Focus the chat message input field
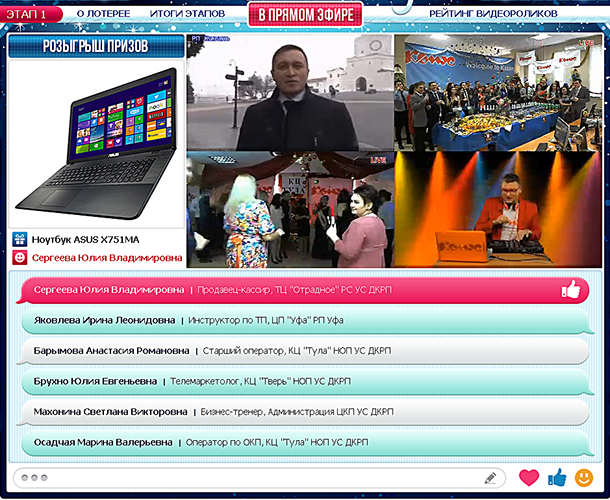Viewport: 610px width, 500px height. (x=259, y=478)
